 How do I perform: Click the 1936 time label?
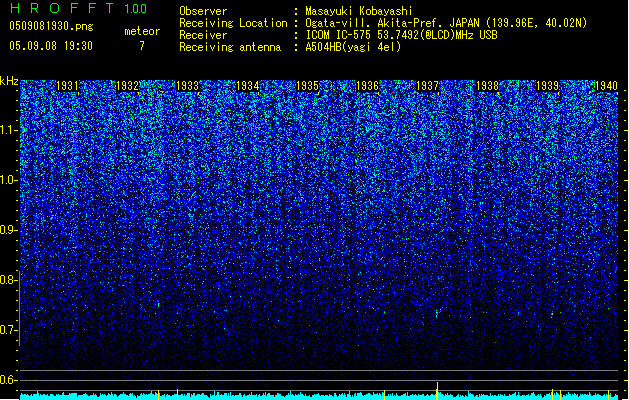pos(367,86)
